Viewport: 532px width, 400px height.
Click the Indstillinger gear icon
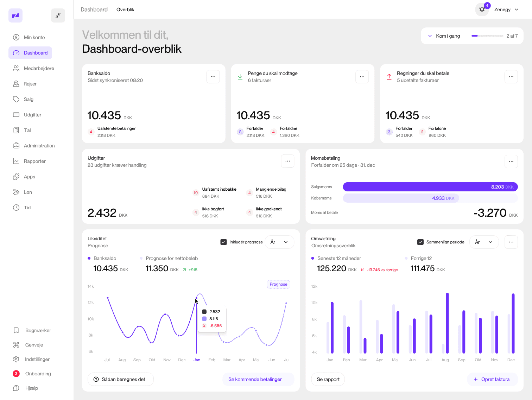pyautogui.click(x=16, y=359)
